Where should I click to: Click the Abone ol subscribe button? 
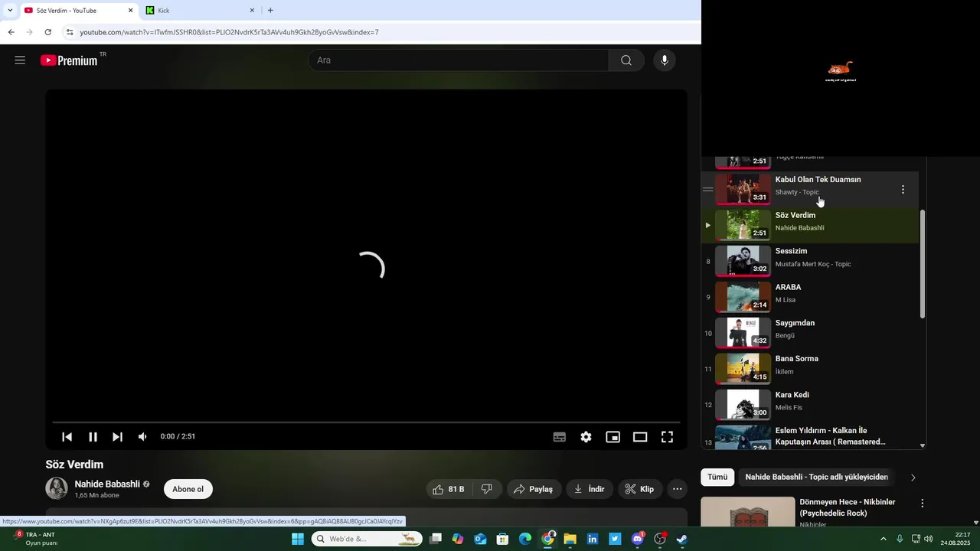[x=188, y=489]
